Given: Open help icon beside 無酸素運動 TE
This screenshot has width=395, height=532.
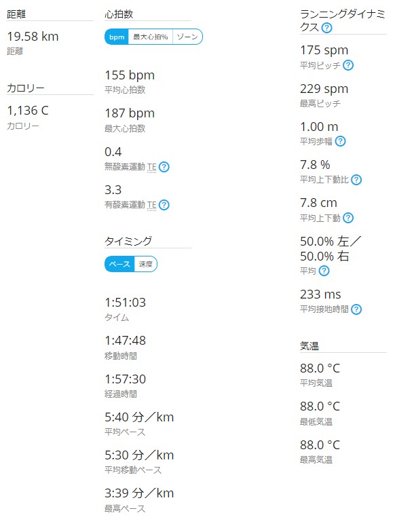Looking at the screenshot, I should [164, 167].
